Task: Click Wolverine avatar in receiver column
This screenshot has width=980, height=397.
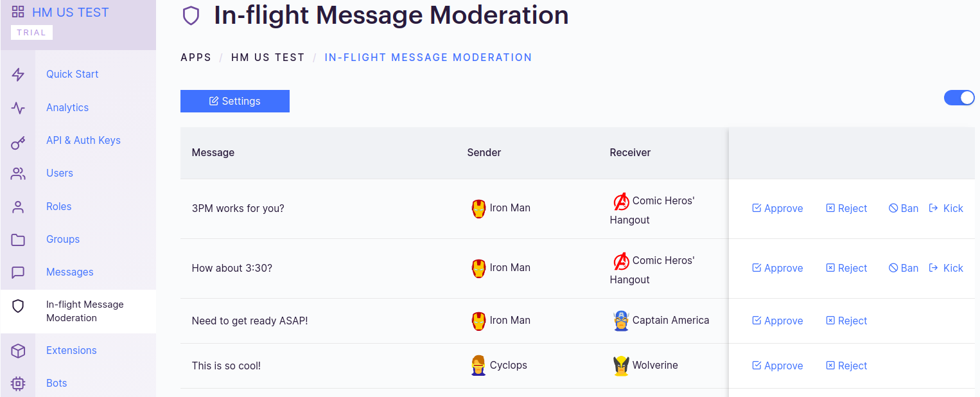Action: click(621, 366)
